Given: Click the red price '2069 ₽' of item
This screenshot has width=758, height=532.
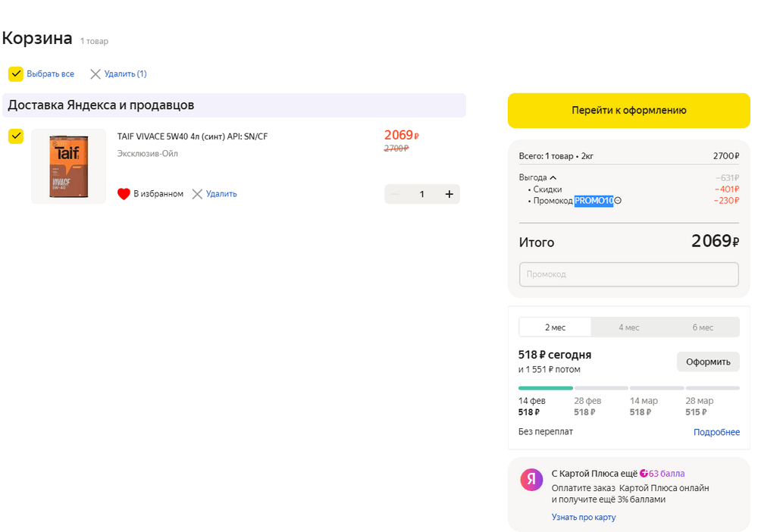Looking at the screenshot, I should pos(401,136).
